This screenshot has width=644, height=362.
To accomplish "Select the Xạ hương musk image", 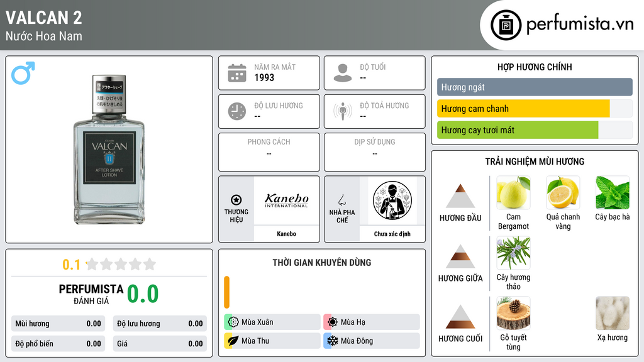I will [613, 313].
